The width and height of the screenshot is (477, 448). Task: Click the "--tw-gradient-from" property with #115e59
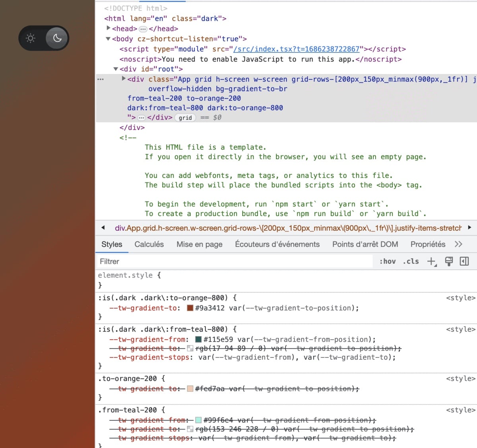pyautogui.click(x=147, y=340)
